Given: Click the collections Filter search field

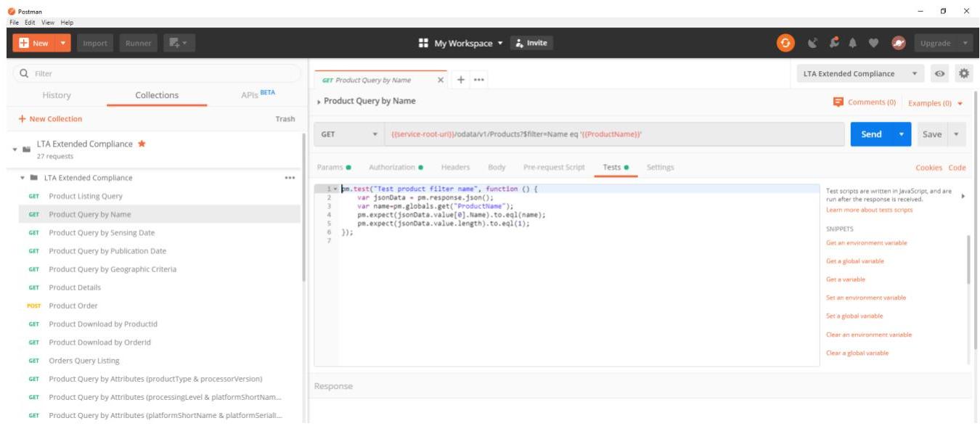Looking at the screenshot, I should coord(158,73).
